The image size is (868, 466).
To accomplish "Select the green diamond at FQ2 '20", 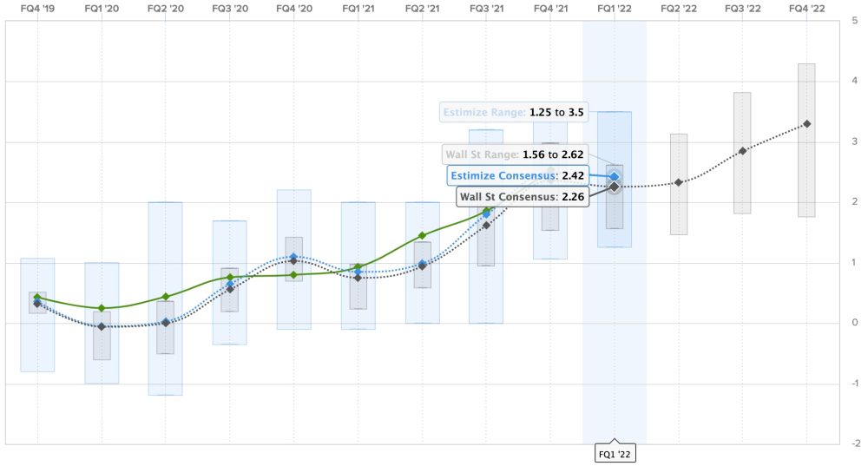I will coord(166,297).
